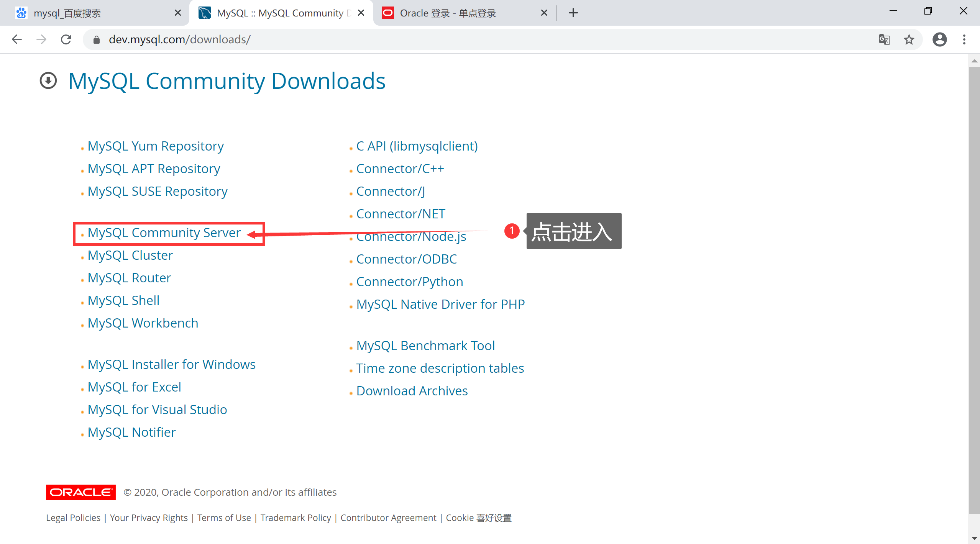Click the scrollbar down arrow
980x544 pixels.
point(974,538)
